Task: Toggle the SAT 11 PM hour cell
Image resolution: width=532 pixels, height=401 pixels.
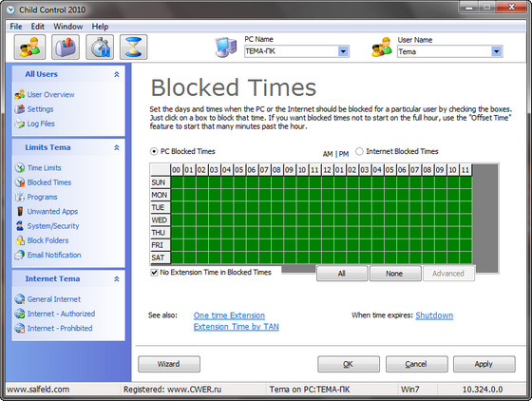Action: pyautogui.click(x=465, y=258)
